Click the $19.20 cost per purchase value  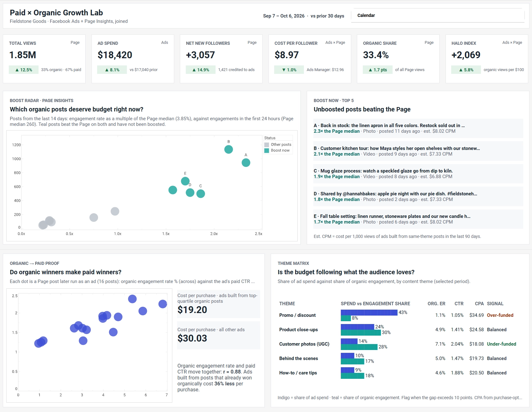coord(192,310)
